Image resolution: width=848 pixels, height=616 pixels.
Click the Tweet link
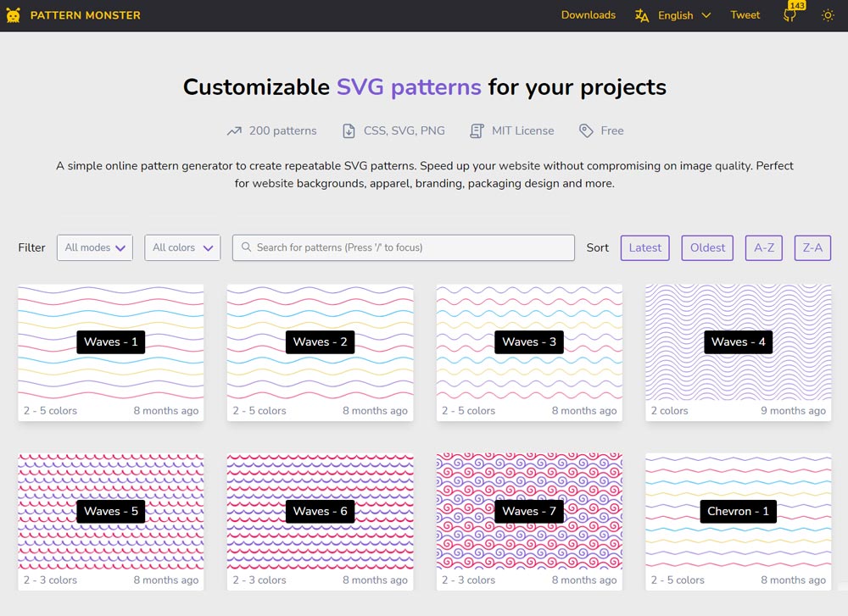point(745,15)
